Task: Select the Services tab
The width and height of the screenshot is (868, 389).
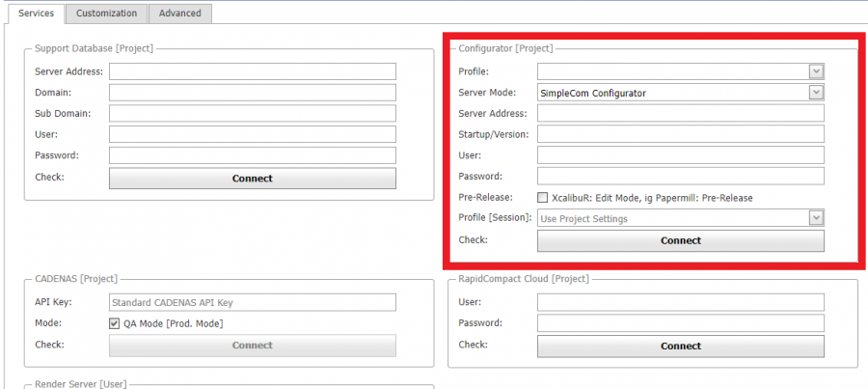Action: click(x=36, y=14)
